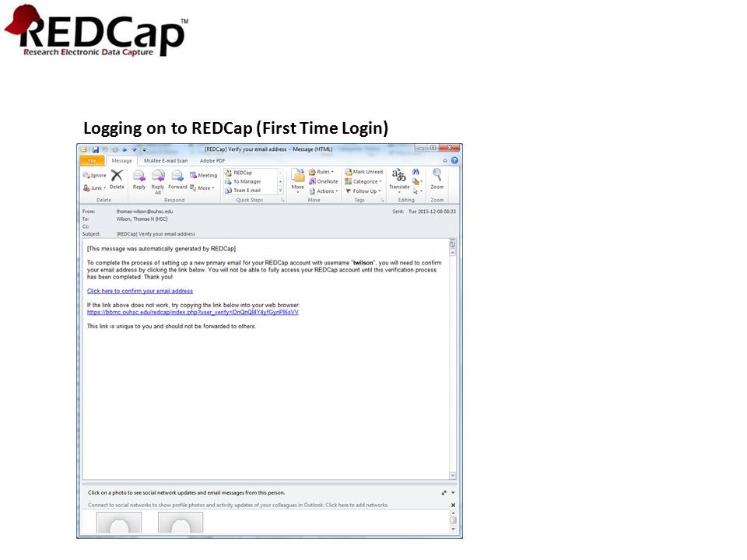Open the Follow Up flag dropdown
This screenshot has height=560, width=747.
(363, 191)
